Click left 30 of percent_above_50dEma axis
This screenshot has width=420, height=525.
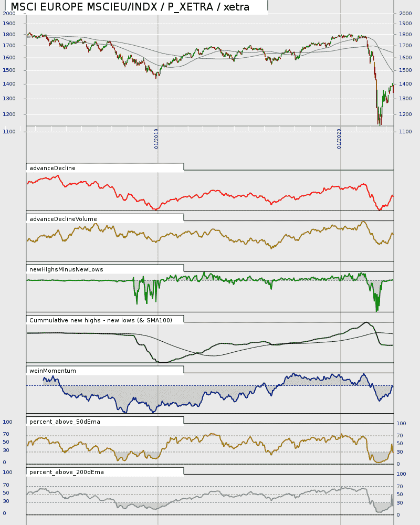tap(6, 450)
